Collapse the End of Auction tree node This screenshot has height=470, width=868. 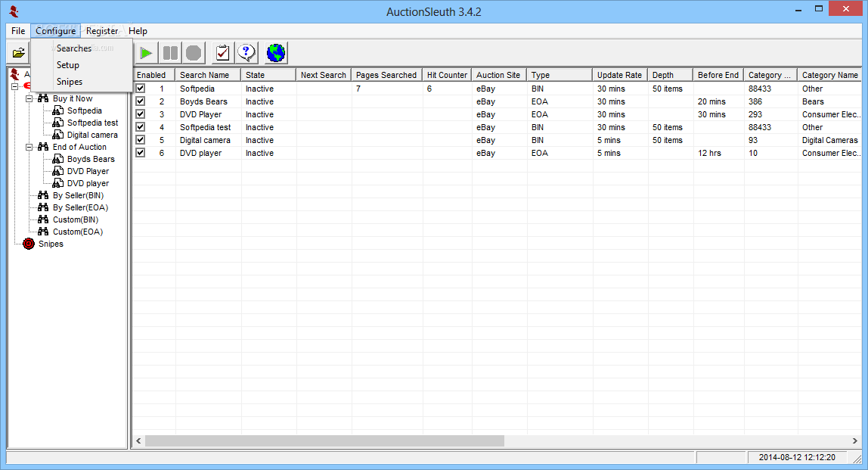(29, 147)
